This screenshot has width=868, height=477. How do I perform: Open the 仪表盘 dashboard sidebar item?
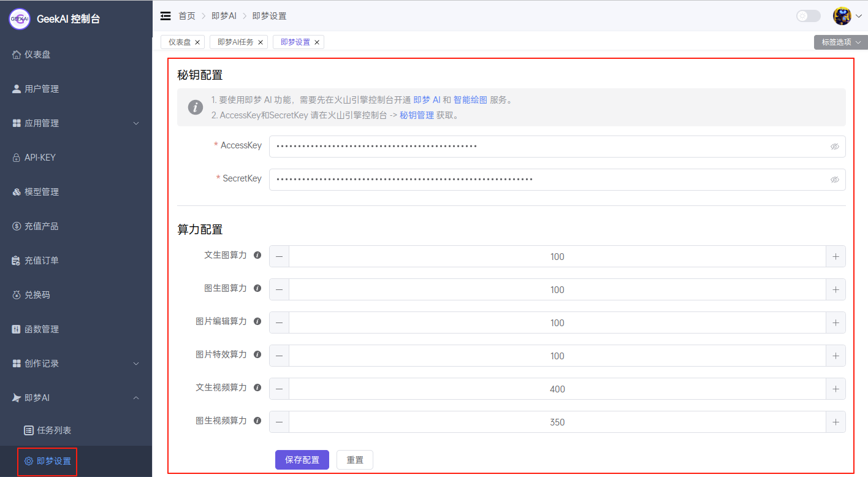pyautogui.click(x=76, y=55)
